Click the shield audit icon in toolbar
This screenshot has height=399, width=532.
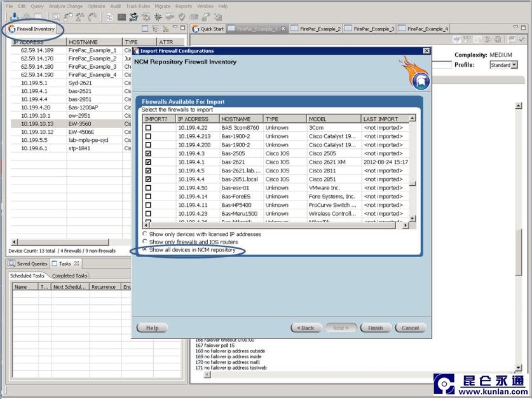[x=182, y=17]
